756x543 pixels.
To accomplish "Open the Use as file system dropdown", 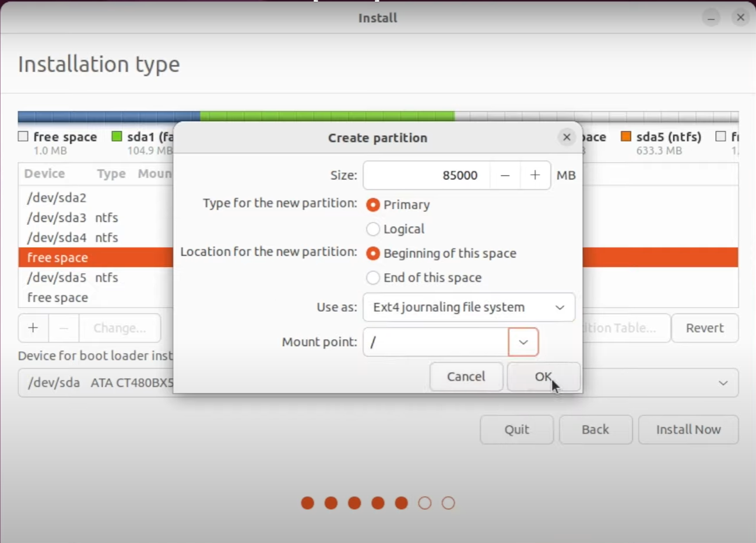I will pyautogui.click(x=469, y=307).
